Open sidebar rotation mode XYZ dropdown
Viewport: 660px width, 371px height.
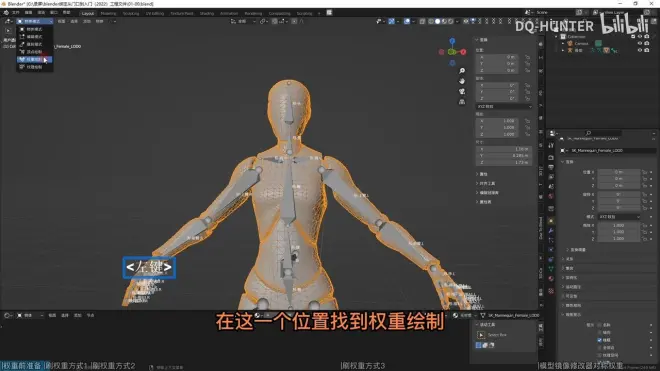pyautogui.click(x=504, y=107)
